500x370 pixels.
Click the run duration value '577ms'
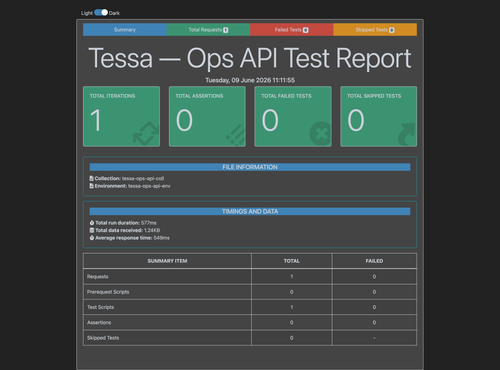pos(149,223)
